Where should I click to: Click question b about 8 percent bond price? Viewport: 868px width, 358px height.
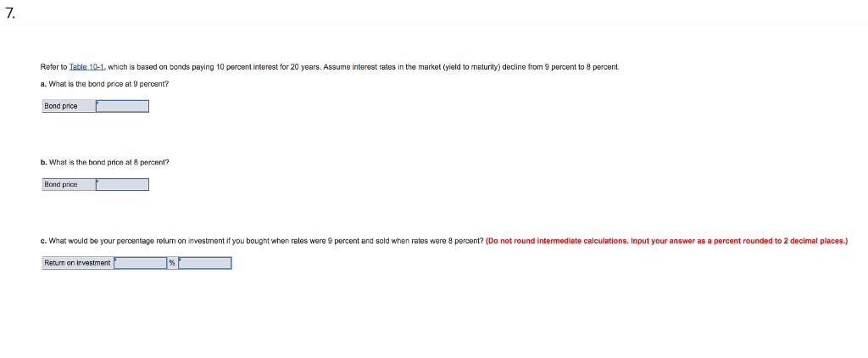(109, 161)
